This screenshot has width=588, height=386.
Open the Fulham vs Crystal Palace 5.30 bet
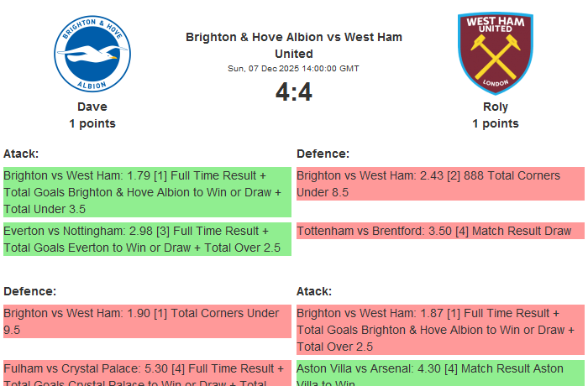coord(147,374)
